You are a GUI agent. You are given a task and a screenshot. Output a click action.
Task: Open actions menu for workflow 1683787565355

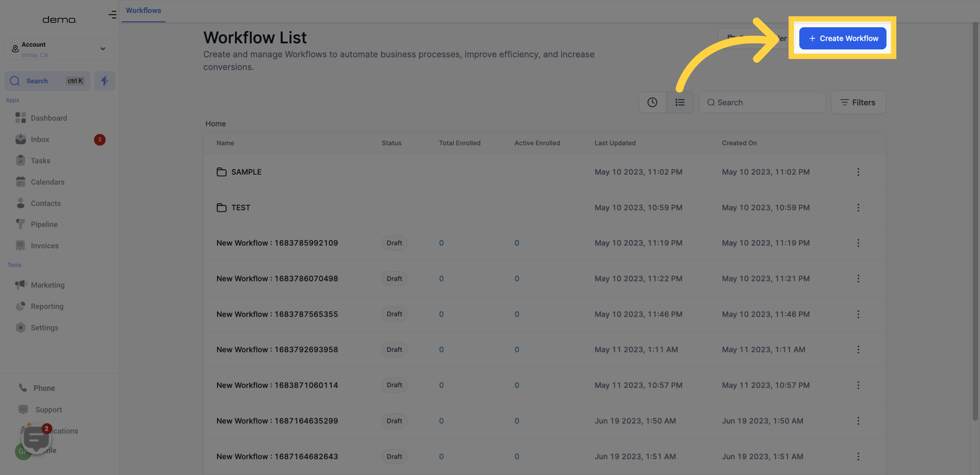point(858,314)
